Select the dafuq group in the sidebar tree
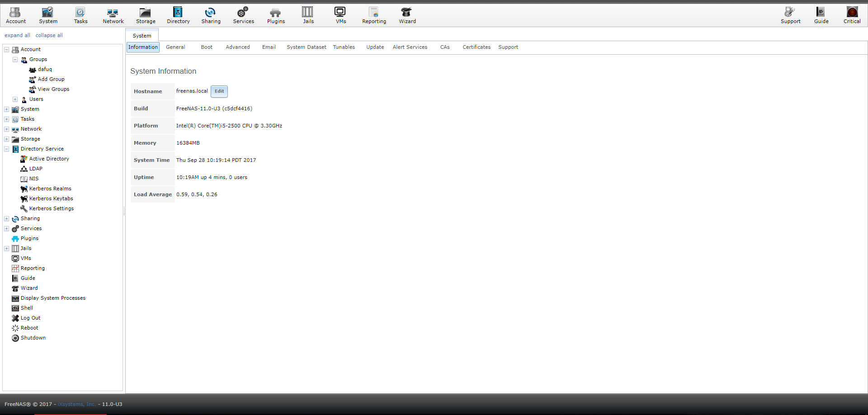 (x=45, y=70)
